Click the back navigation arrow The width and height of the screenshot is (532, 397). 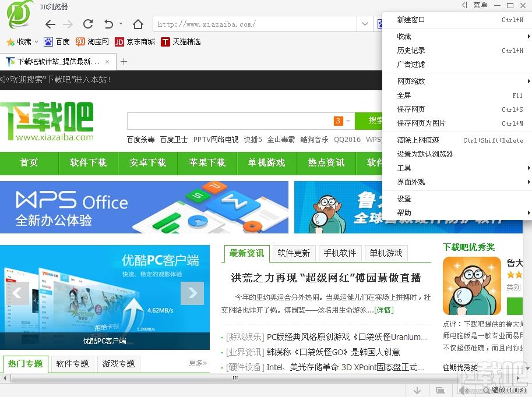click(x=50, y=24)
